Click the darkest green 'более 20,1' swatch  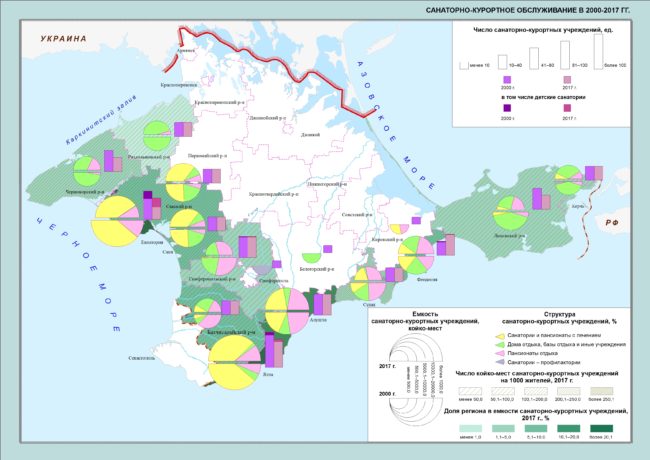click(601, 429)
